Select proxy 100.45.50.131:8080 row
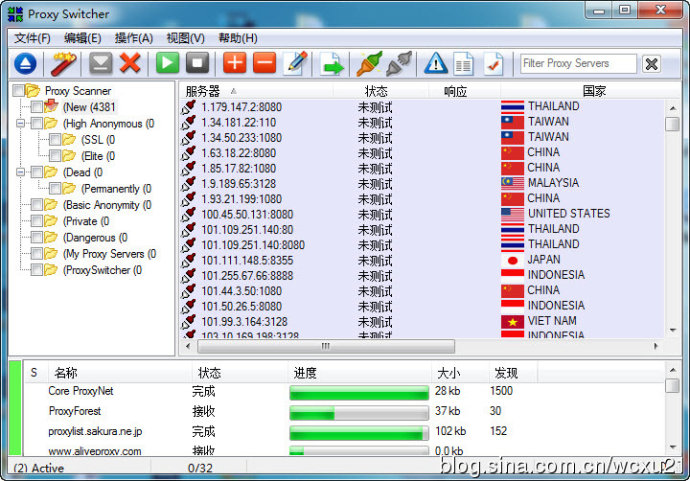 (x=422, y=214)
